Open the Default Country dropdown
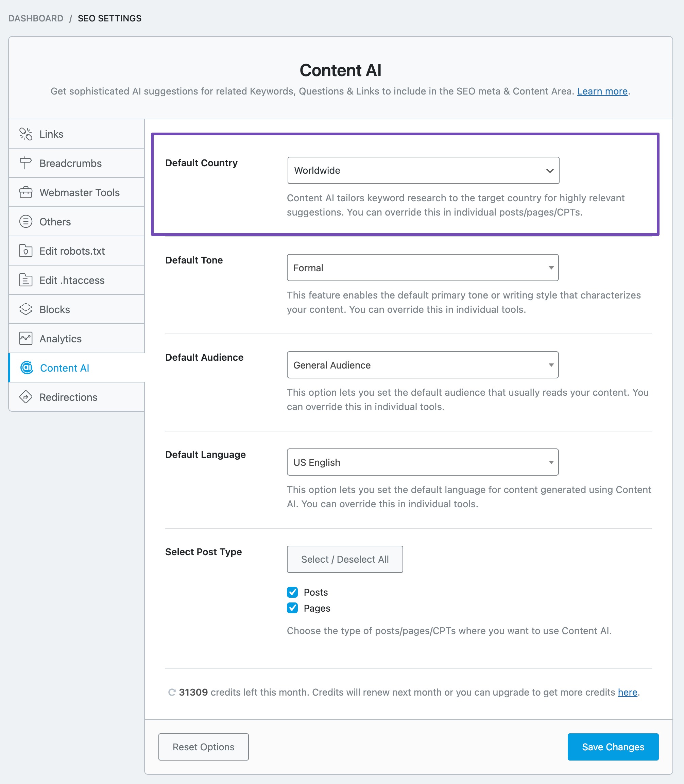The image size is (684, 784). (x=423, y=170)
